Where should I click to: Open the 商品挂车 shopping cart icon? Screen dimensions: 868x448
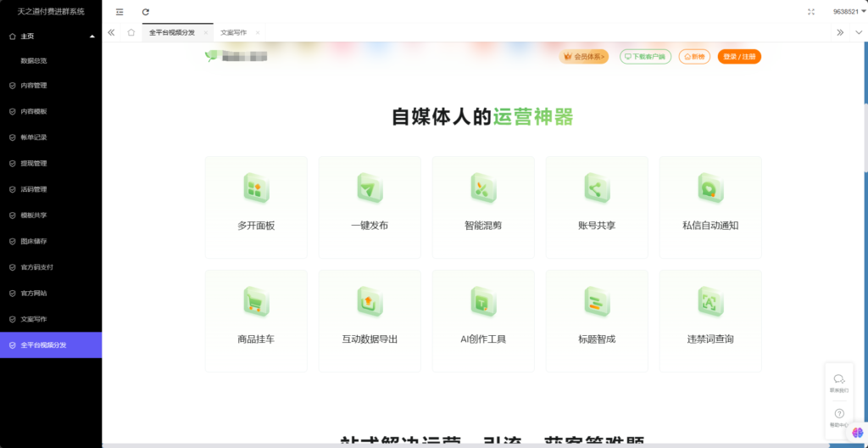pyautogui.click(x=256, y=301)
